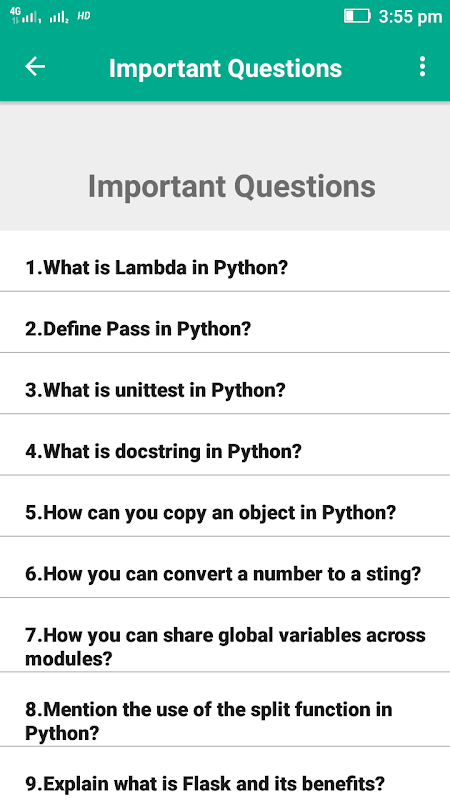Open the three-dot overflow menu
Viewport: 450px width, 800px height.
[x=422, y=67]
